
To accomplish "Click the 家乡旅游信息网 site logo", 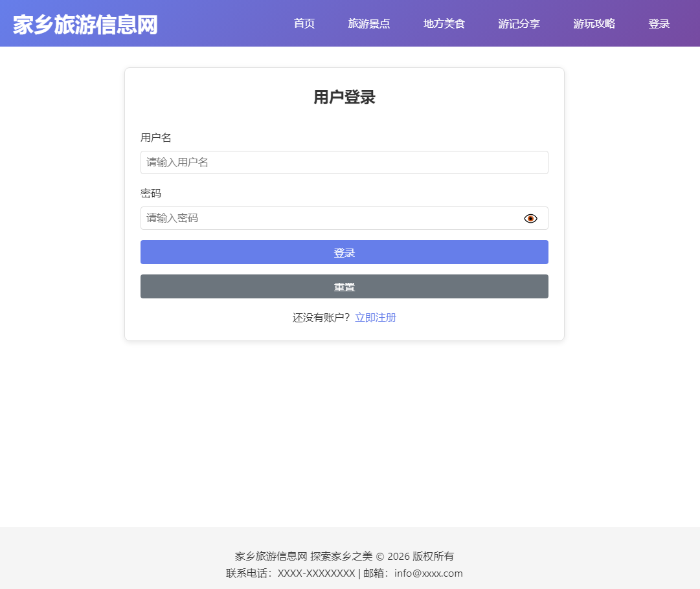I will click(x=85, y=25).
